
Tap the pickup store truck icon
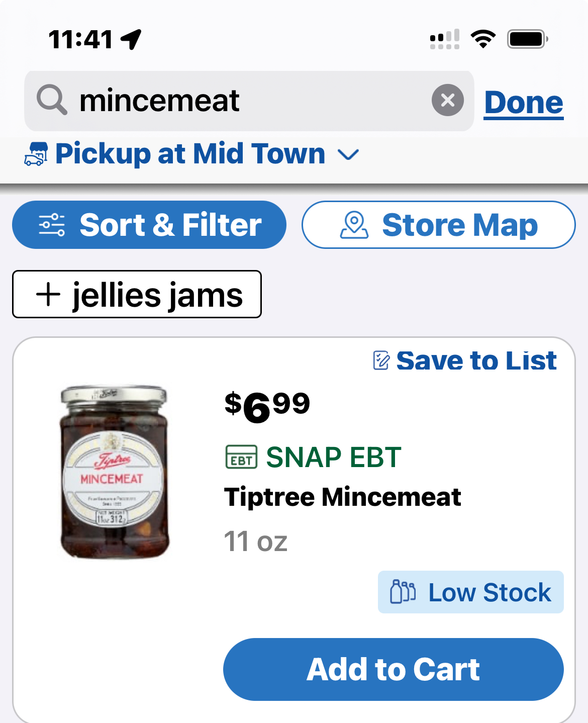click(x=36, y=154)
